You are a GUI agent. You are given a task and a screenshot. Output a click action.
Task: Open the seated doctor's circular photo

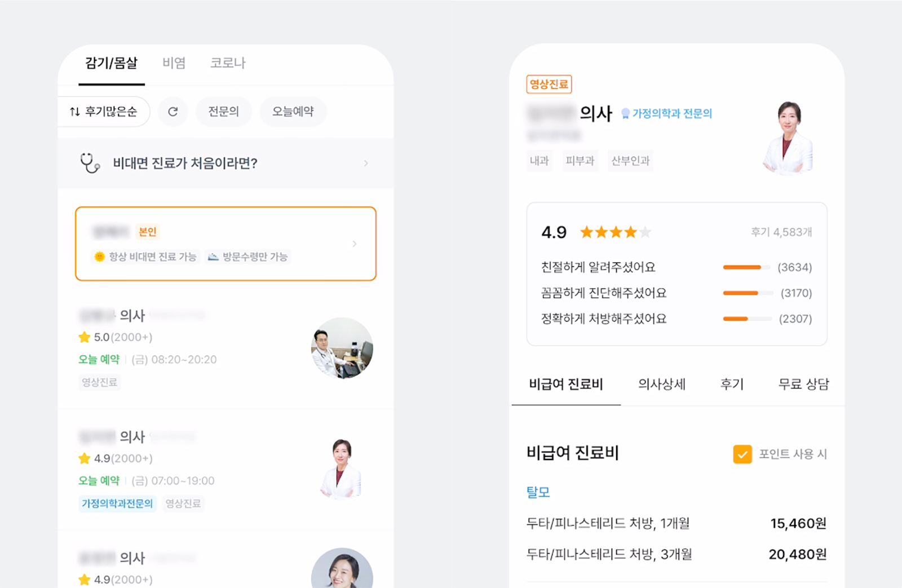(342, 348)
